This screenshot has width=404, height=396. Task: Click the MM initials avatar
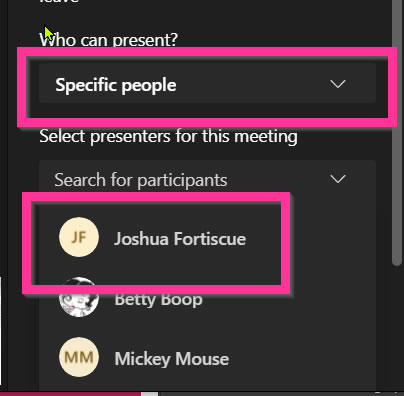pyautogui.click(x=79, y=357)
